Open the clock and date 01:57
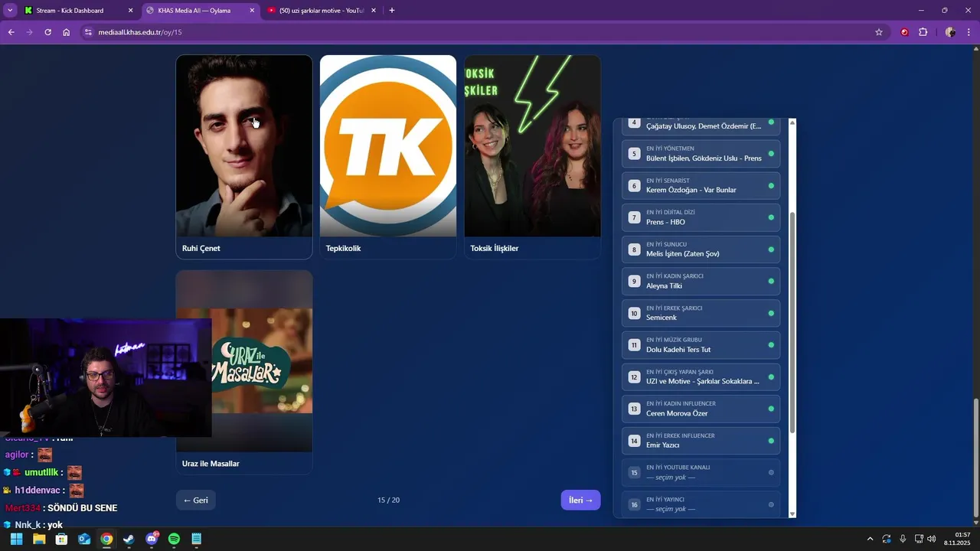 957,540
